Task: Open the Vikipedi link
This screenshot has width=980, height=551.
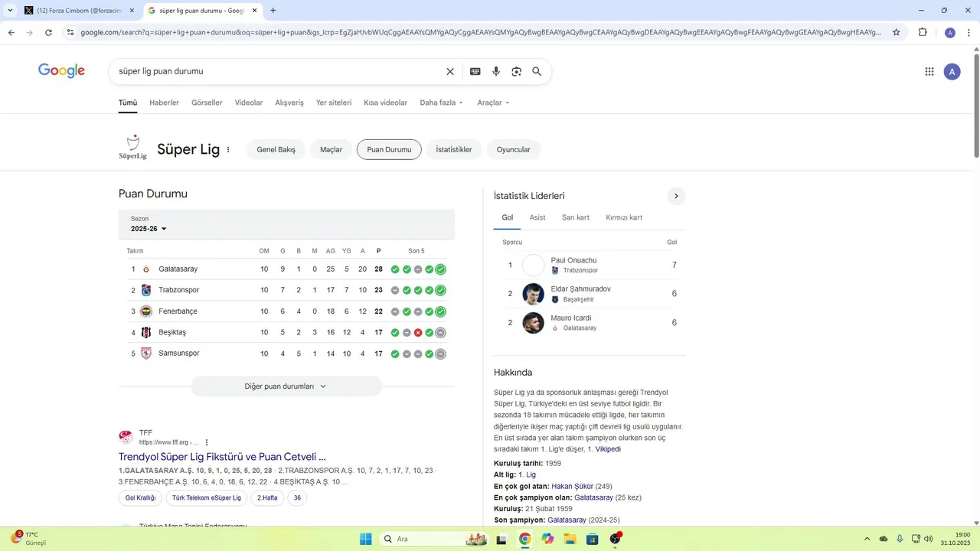Action: 608,449
